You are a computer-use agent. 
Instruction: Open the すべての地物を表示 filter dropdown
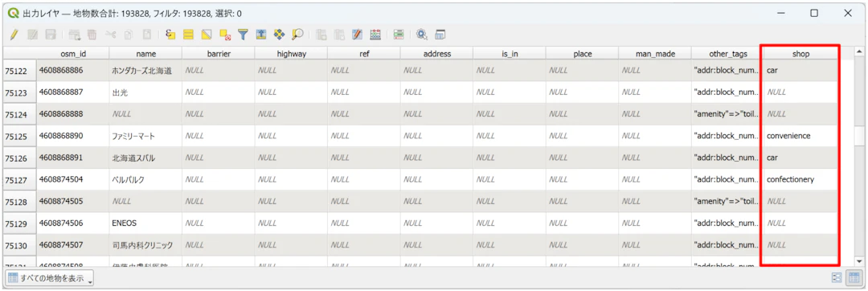(x=49, y=278)
